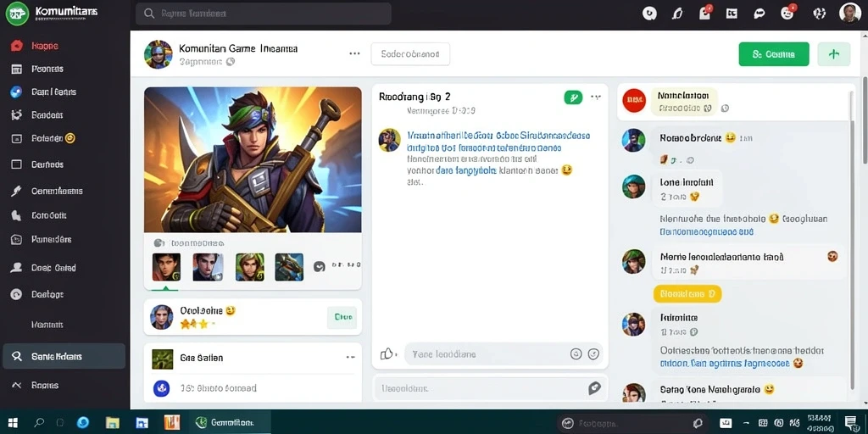Focus the bottom message input field
Image resolution: width=868 pixels, height=434 pixels.
(x=490, y=388)
